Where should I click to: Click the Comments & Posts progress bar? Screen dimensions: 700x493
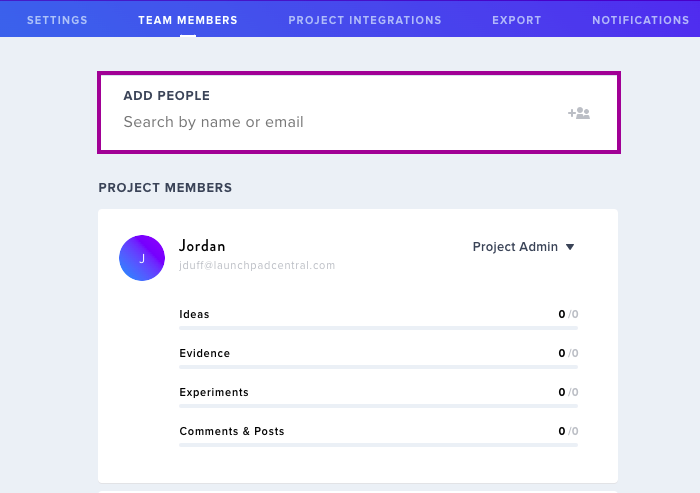[379, 445]
